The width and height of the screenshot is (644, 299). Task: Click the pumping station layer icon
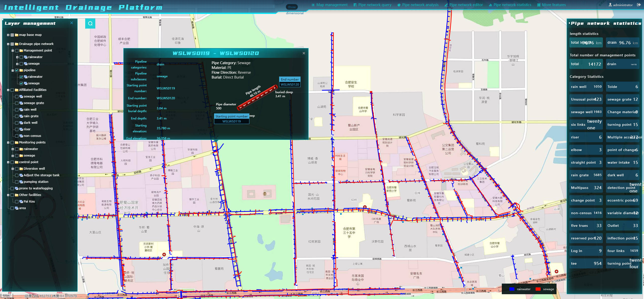(x=21, y=182)
